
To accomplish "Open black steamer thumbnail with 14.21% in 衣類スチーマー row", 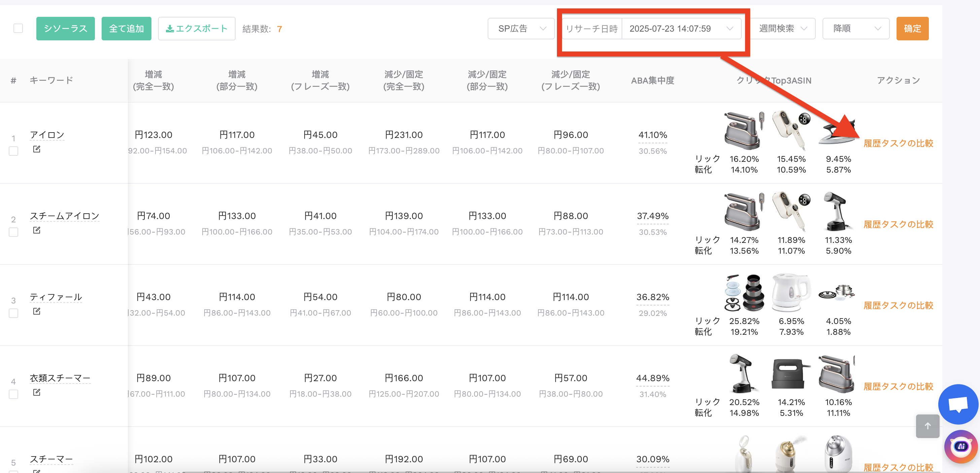I will coord(791,374).
